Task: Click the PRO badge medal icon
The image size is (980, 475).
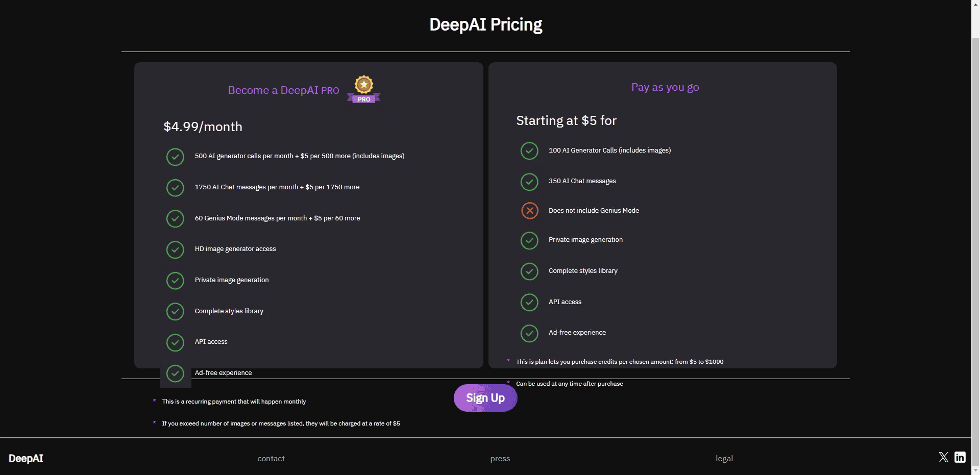Action: 364,89
